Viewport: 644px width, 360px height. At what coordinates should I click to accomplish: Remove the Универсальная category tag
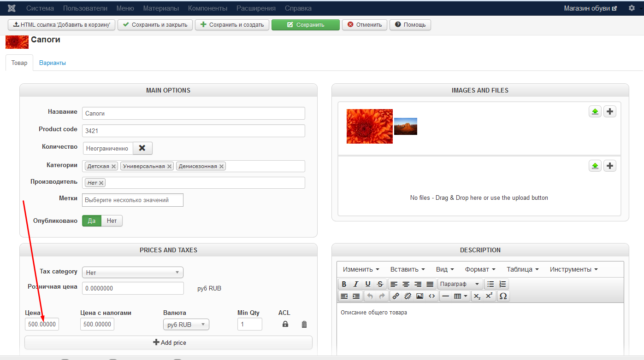click(170, 166)
